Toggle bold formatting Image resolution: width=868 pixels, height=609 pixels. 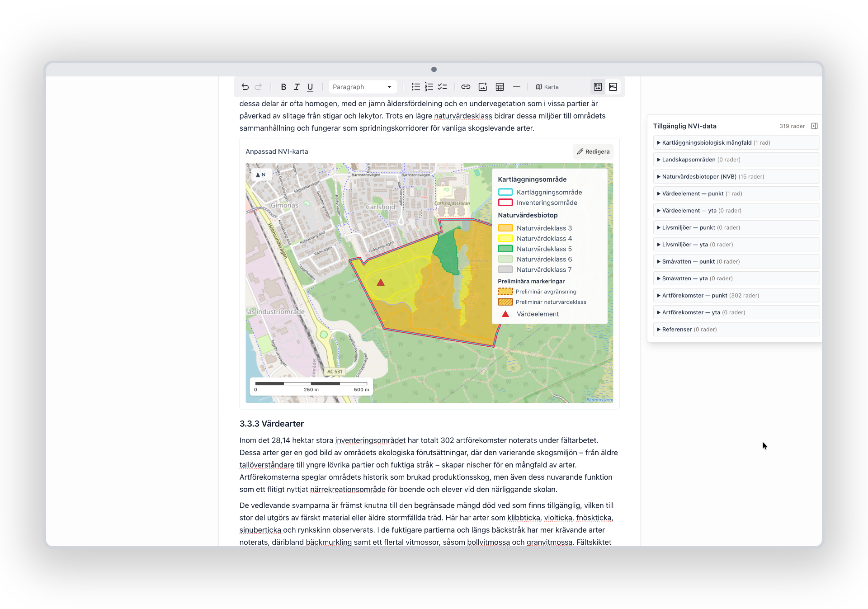283,87
